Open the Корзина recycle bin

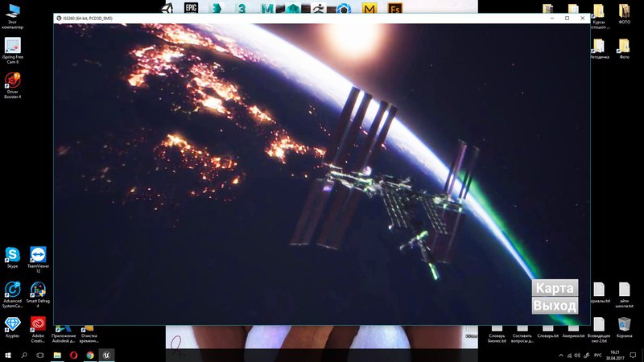point(624,323)
